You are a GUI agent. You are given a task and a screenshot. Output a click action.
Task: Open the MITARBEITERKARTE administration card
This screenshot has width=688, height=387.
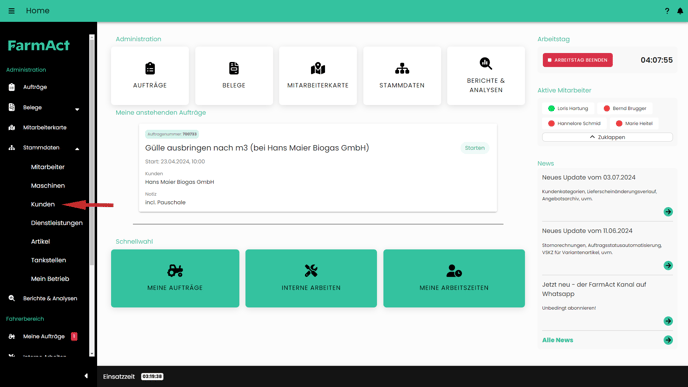[x=318, y=75]
